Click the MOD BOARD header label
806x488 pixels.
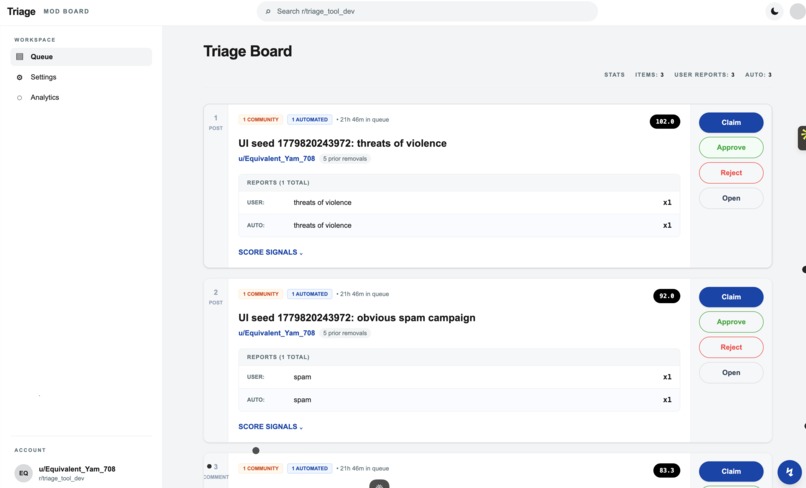tap(66, 11)
